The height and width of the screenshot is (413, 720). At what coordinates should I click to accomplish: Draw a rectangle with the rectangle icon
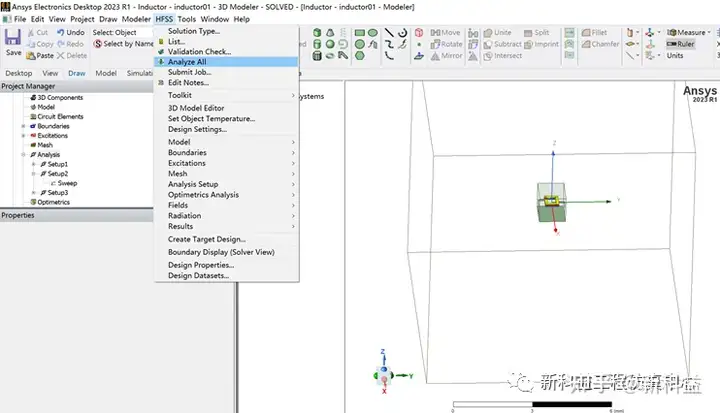[x=360, y=33]
